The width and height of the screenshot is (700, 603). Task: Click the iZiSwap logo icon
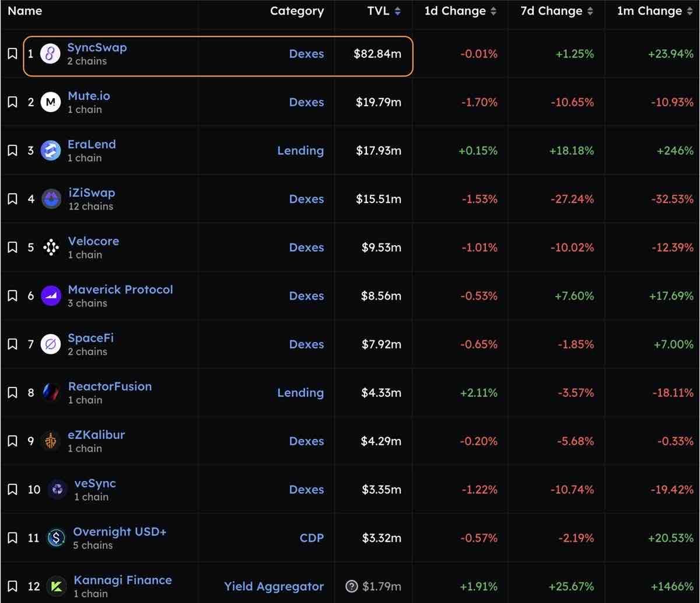coord(51,199)
